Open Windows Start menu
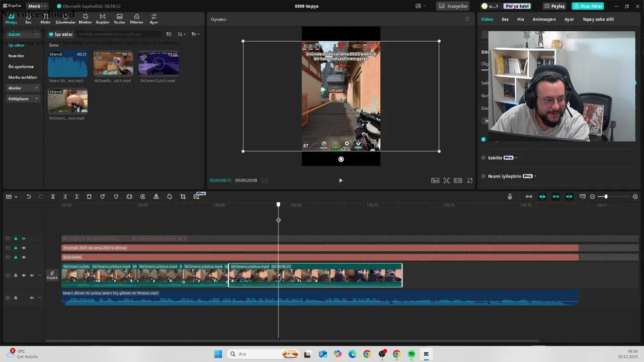Image resolution: width=644 pixels, height=362 pixels. point(218,354)
